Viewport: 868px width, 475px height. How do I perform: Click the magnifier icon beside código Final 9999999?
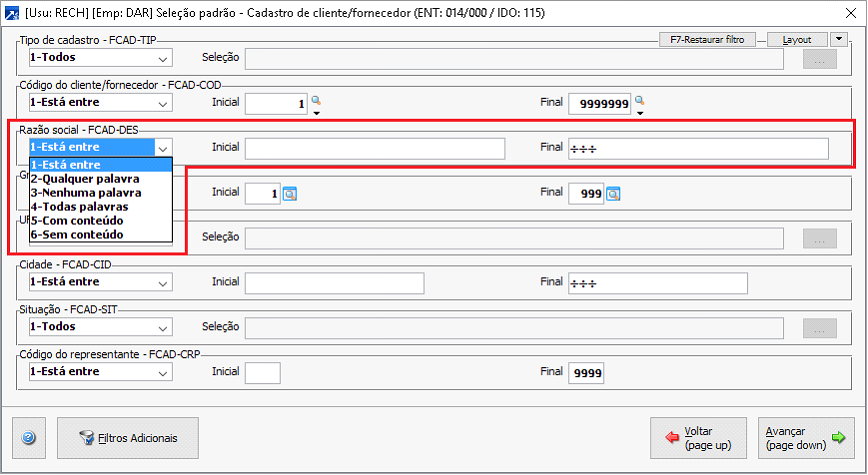[639, 101]
